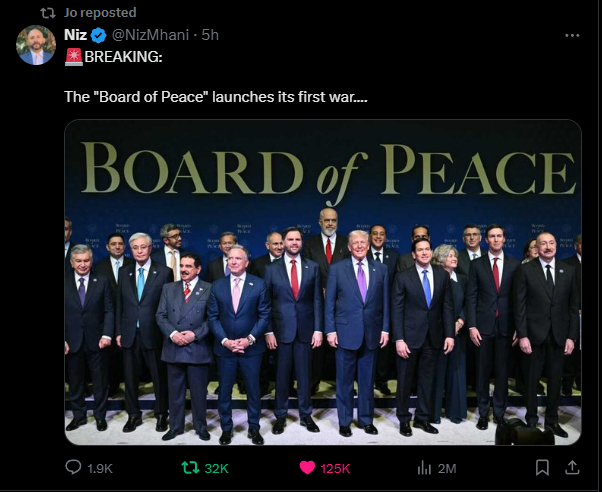Click the reply speech bubble icon
Viewport: 602px width, 492px height.
(x=73, y=467)
